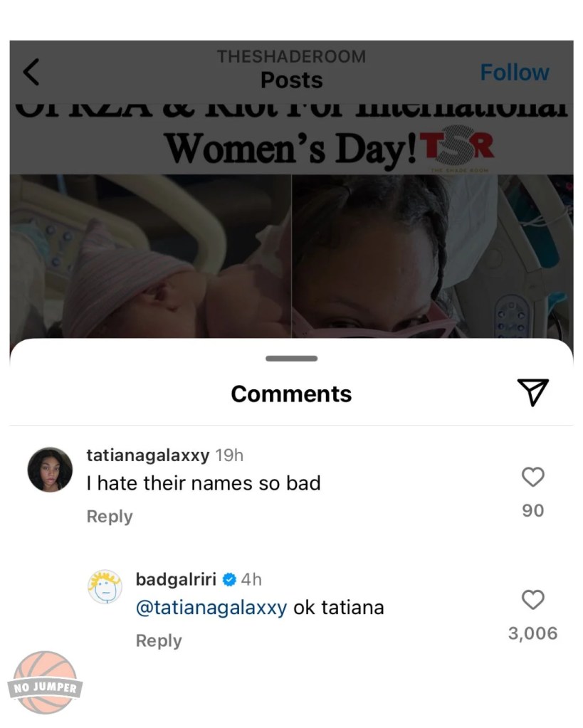Viewport: 583px width, 728px height.
Task: Open tatianagalaxxy's profile picture
Action: [50, 470]
